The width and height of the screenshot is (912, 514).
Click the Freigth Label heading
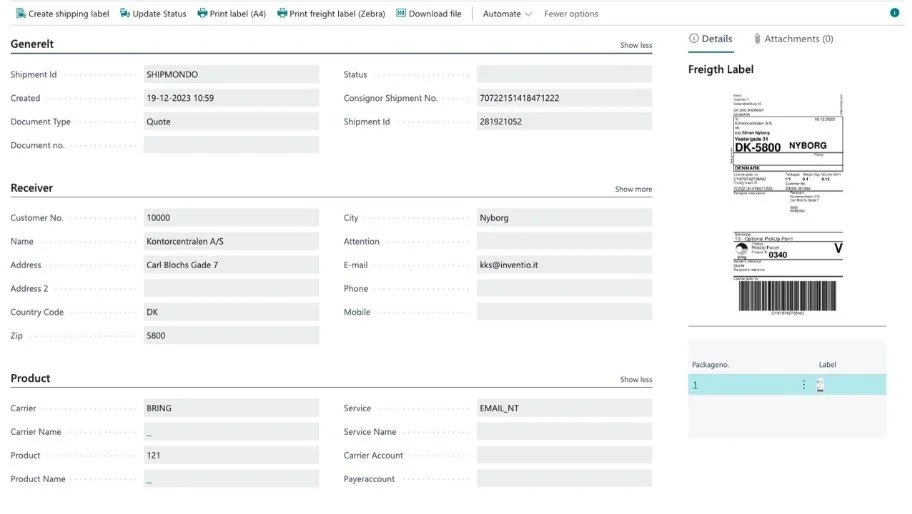pos(721,70)
